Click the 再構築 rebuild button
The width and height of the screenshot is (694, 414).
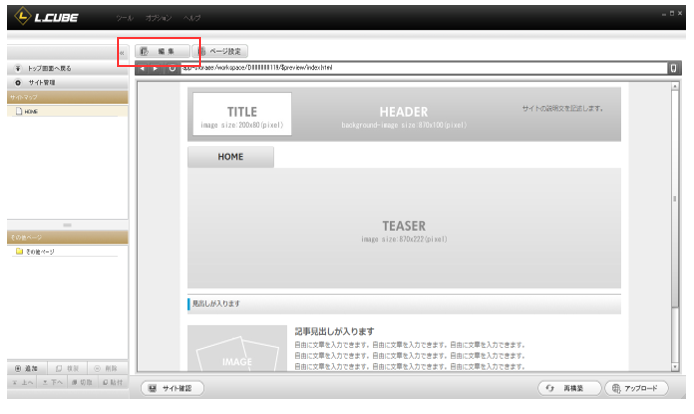tap(569, 388)
